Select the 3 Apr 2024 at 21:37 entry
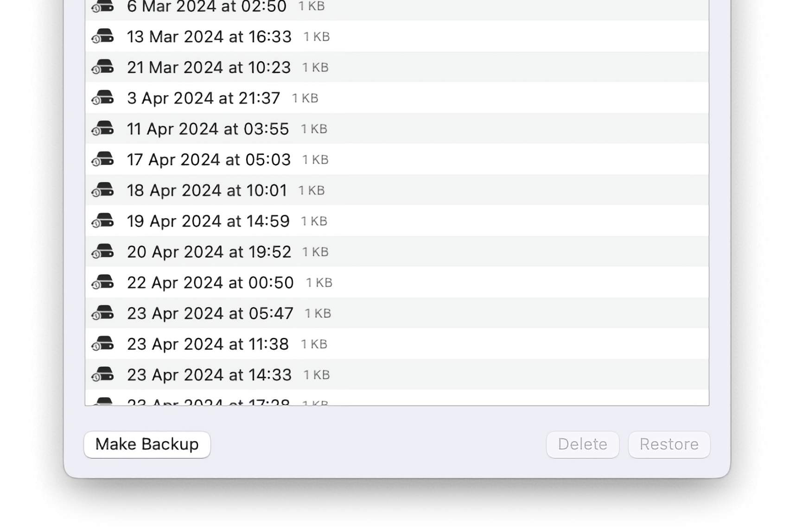Screen dimensions: 802x532 pos(204,98)
